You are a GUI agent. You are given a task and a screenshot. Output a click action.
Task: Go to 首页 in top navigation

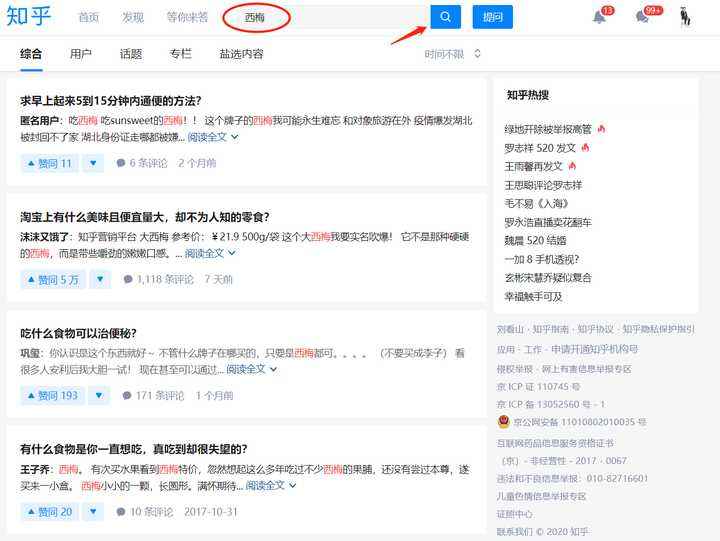[x=89, y=17]
